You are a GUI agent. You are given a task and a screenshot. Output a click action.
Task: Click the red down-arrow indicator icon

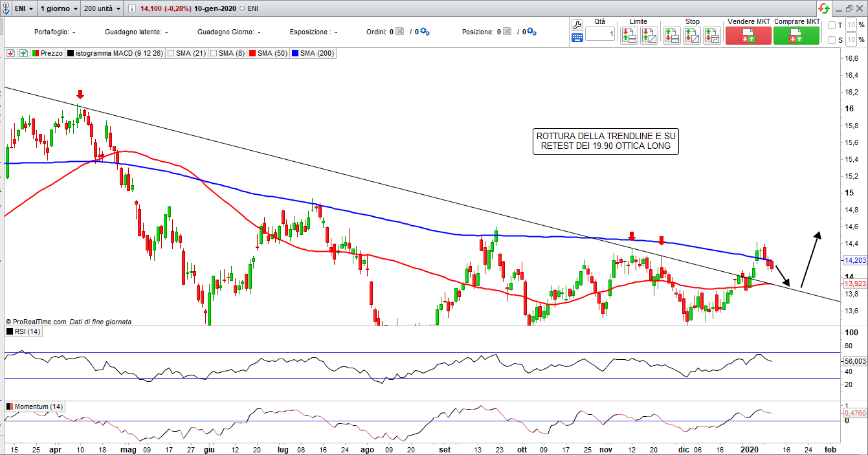pos(10,53)
